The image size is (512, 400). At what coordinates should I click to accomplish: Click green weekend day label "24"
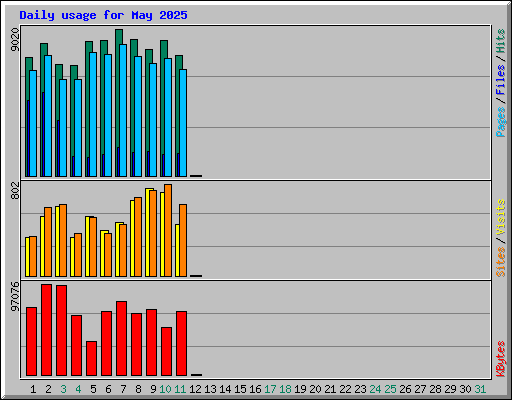pos(375,389)
